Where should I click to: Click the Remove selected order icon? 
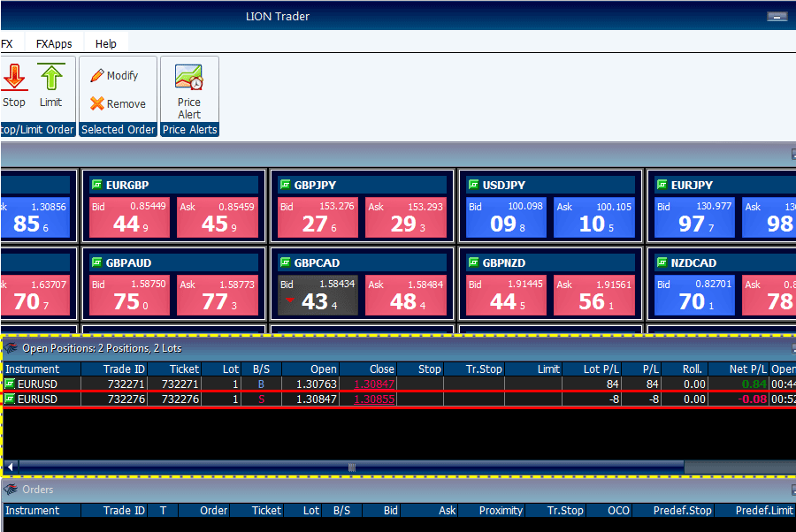[97, 103]
